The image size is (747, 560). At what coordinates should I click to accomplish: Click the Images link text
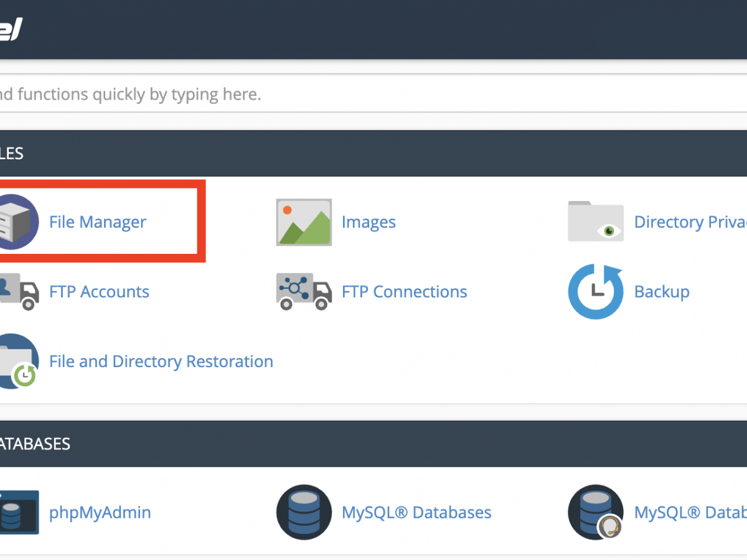pos(369,222)
